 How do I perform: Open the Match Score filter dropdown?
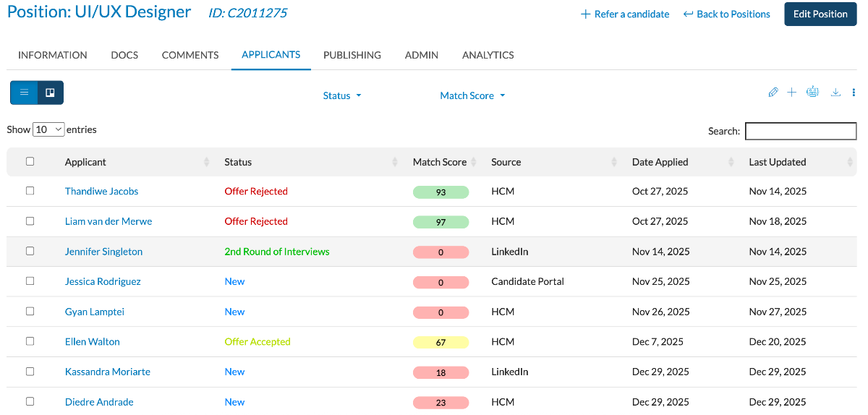pyautogui.click(x=472, y=95)
